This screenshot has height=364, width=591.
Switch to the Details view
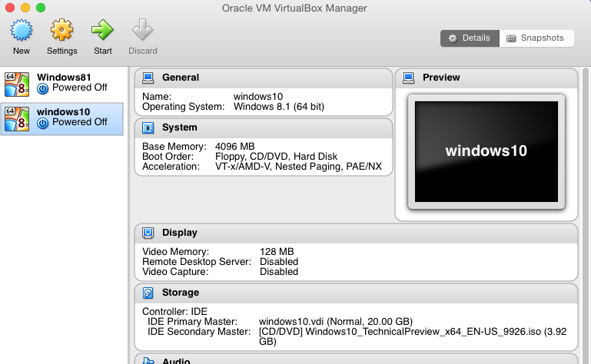[470, 38]
